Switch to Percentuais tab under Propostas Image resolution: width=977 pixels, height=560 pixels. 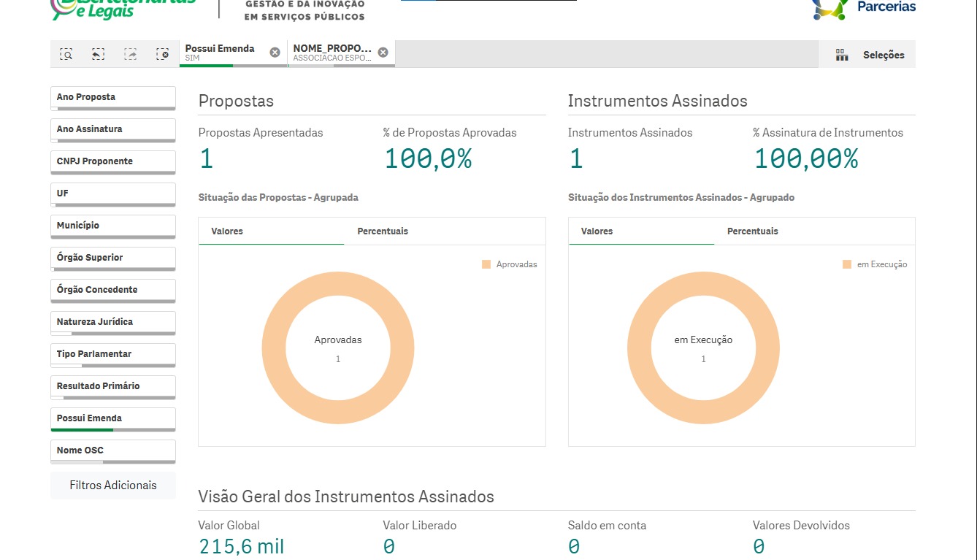[383, 231]
